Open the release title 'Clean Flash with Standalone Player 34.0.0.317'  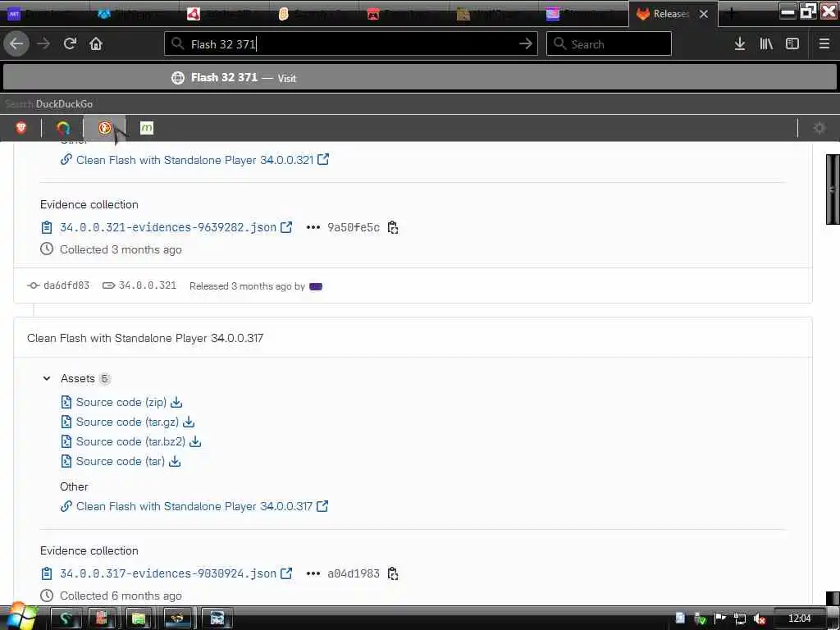pyautogui.click(x=145, y=338)
